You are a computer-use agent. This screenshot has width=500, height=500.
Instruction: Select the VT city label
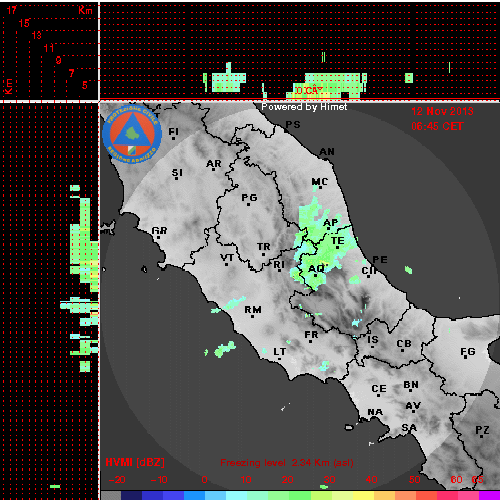click(x=227, y=258)
